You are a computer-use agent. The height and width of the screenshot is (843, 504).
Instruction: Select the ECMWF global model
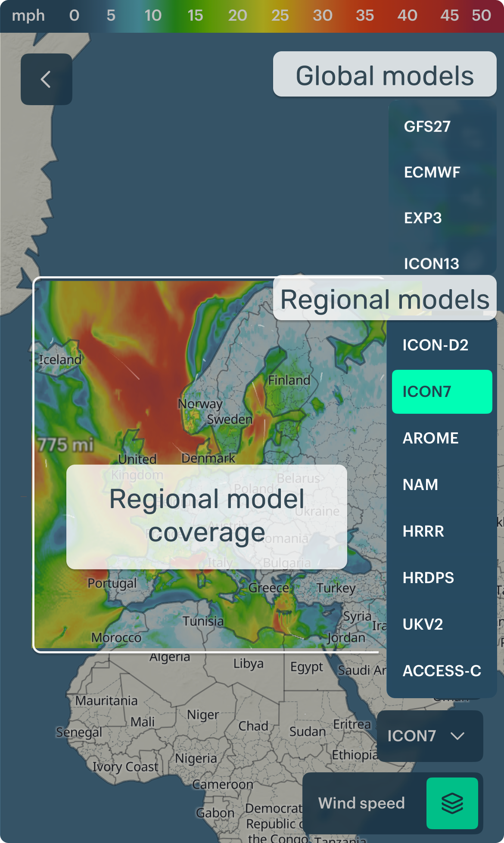432,172
